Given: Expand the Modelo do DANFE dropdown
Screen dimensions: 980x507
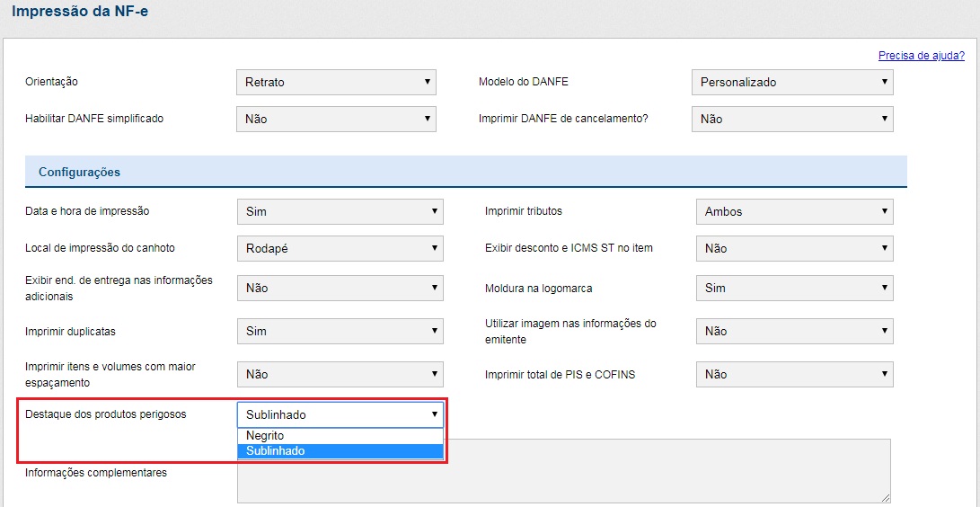Looking at the screenshot, I should pyautogui.click(x=792, y=82).
